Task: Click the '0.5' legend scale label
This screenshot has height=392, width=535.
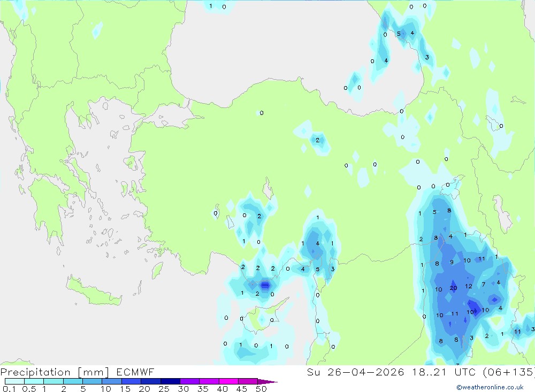Action: pyautogui.click(x=29, y=389)
